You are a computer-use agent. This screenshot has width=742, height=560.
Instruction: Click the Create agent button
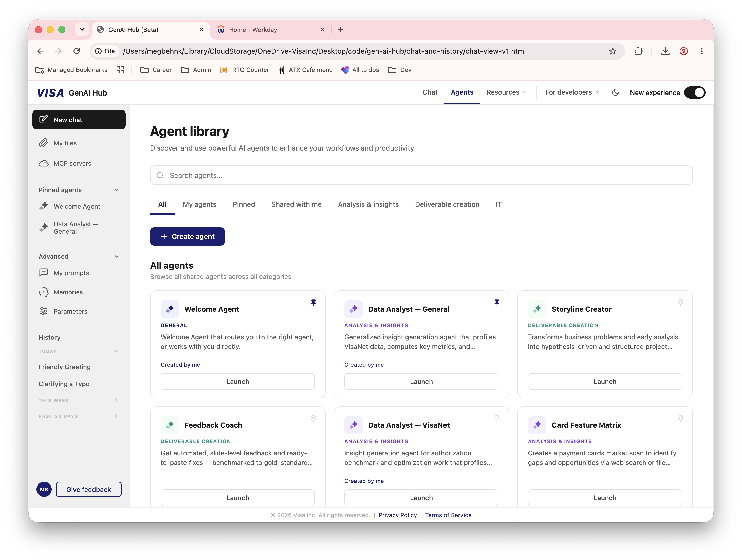click(x=187, y=236)
